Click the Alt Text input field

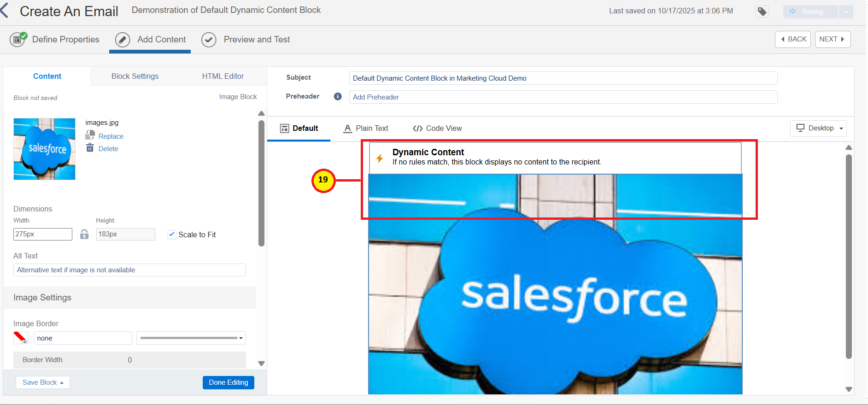pyautogui.click(x=129, y=270)
